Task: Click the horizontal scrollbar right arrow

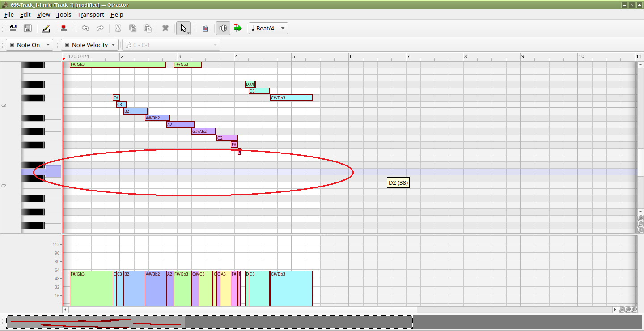Action: pyautogui.click(x=615, y=310)
